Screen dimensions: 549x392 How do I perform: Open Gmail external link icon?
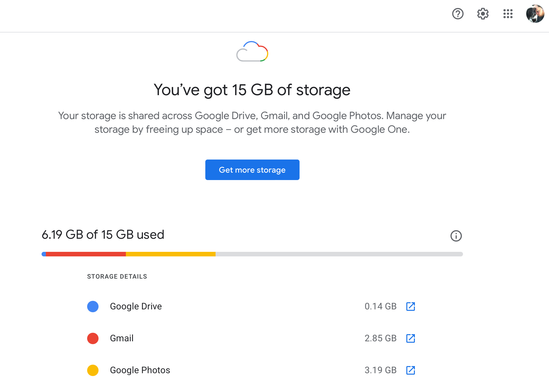[410, 338]
